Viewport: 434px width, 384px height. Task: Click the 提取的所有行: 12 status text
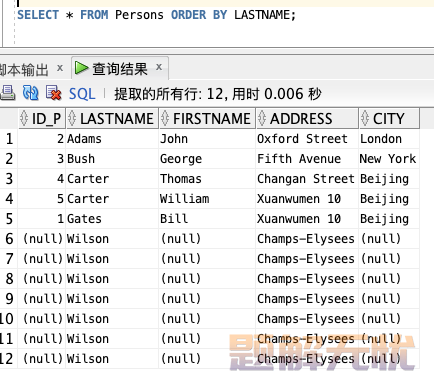pyautogui.click(x=169, y=94)
